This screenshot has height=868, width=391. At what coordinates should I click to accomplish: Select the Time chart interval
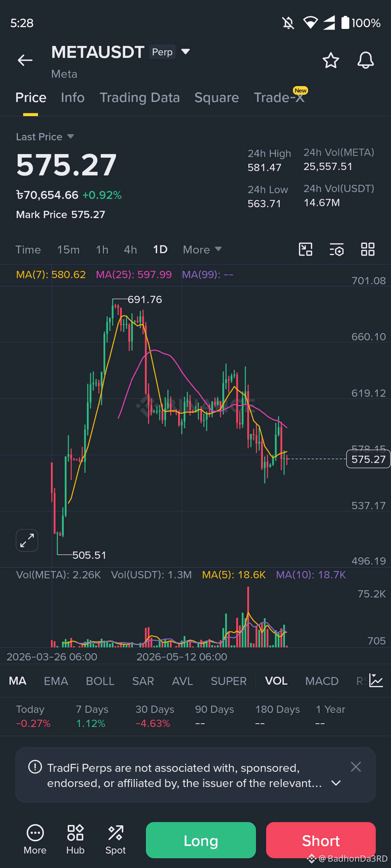click(x=28, y=250)
